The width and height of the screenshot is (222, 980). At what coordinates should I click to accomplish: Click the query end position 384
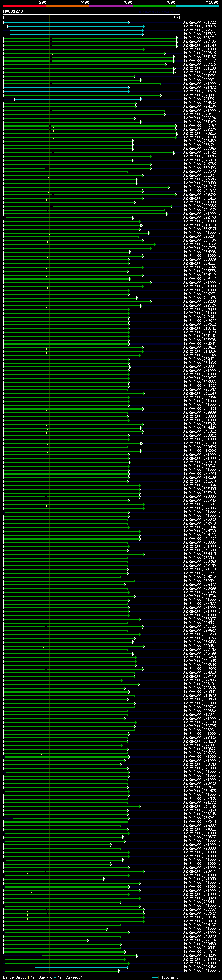tap(175, 17)
